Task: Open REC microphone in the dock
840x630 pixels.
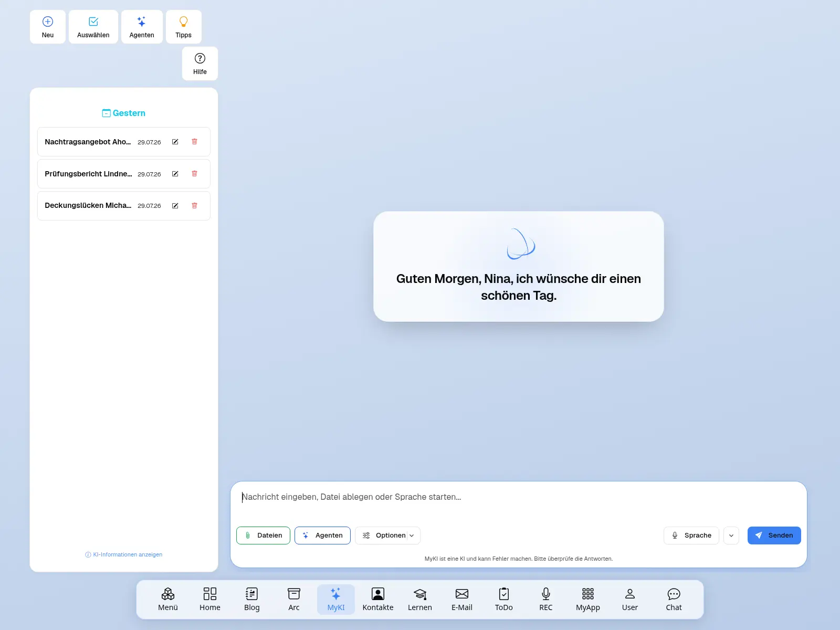Action: pyautogui.click(x=546, y=600)
